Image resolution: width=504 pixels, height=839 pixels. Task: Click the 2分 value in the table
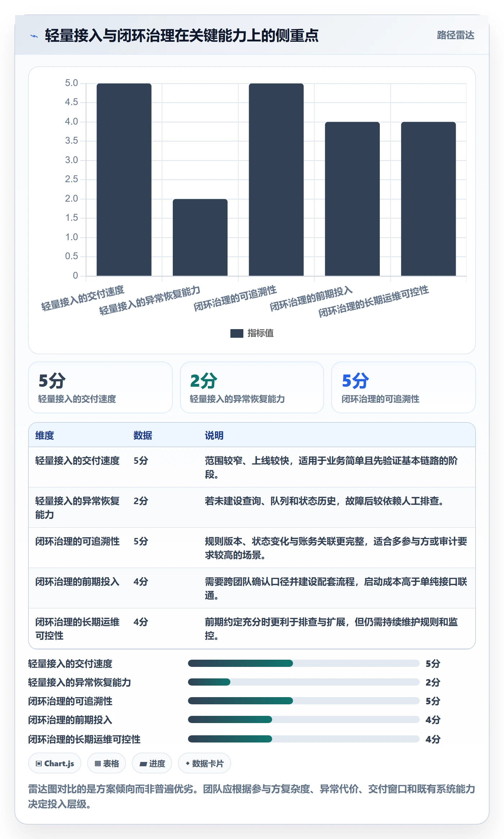pyautogui.click(x=141, y=501)
